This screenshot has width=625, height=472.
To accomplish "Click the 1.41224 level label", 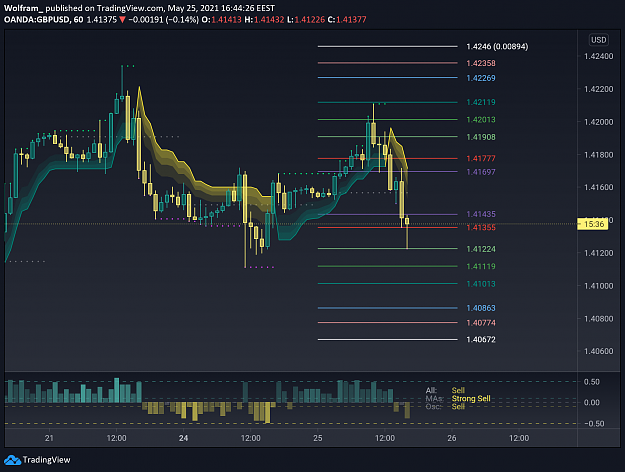I will click(x=481, y=249).
